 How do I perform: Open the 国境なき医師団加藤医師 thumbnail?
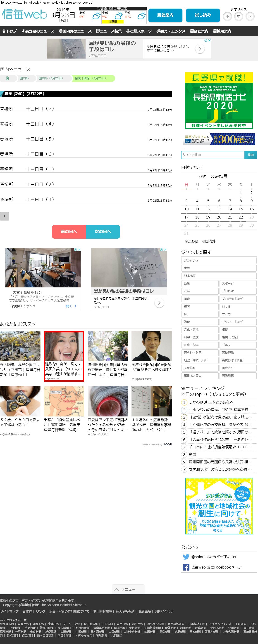click(x=152, y=346)
